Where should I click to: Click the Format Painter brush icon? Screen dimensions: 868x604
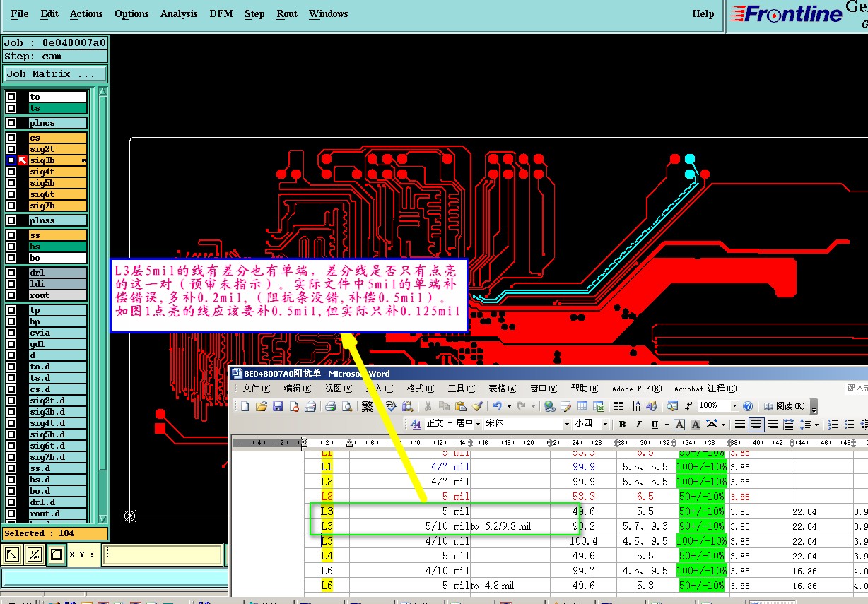pos(477,406)
